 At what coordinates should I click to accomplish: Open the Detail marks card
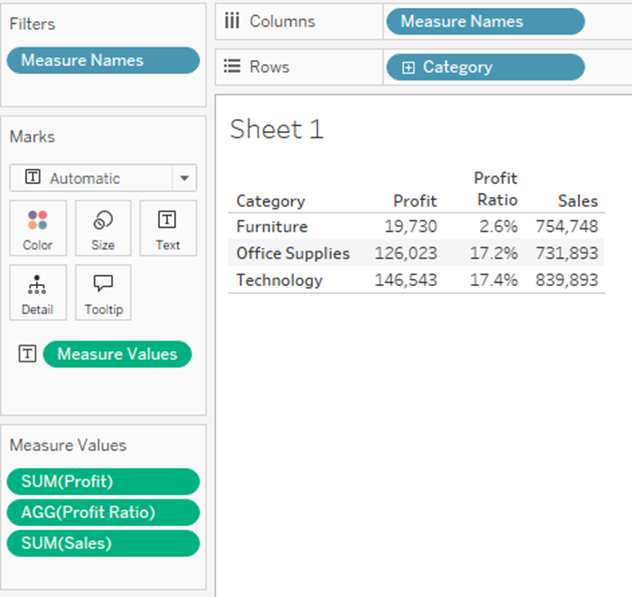pyautogui.click(x=38, y=293)
